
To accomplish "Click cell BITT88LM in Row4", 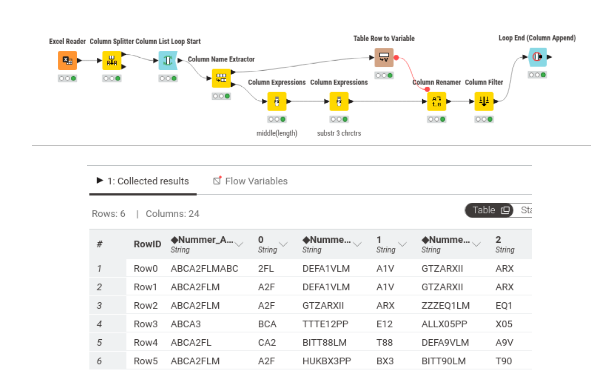I will click(324, 342).
